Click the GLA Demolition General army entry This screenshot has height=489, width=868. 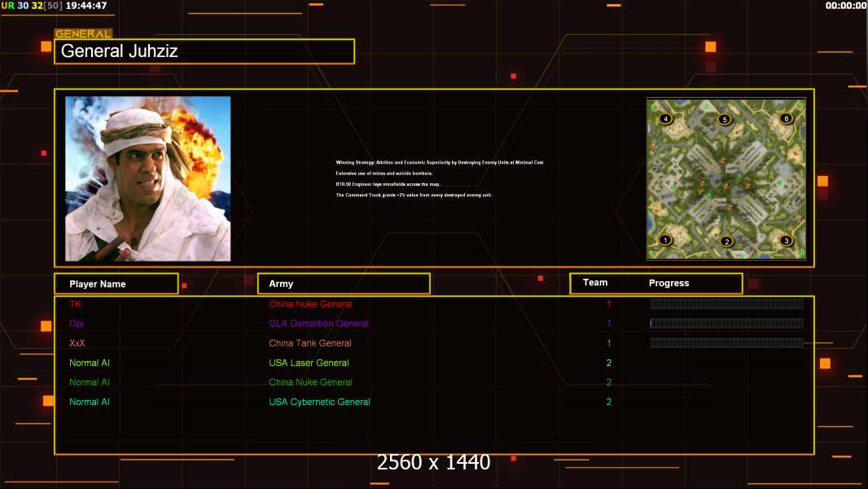(x=318, y=324)
